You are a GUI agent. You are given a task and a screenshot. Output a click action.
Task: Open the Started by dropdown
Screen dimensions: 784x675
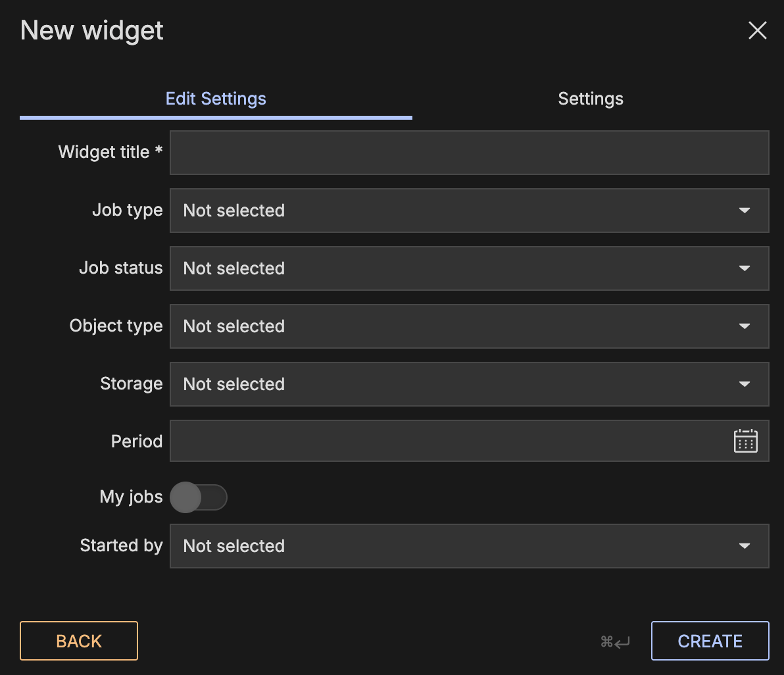pyautogui.click(x=468, y=546)
